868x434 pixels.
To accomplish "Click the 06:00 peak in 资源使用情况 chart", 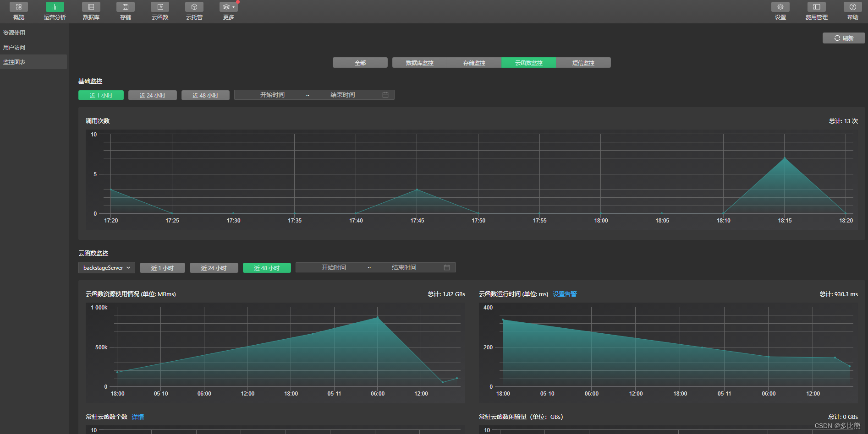I will 378,317.
